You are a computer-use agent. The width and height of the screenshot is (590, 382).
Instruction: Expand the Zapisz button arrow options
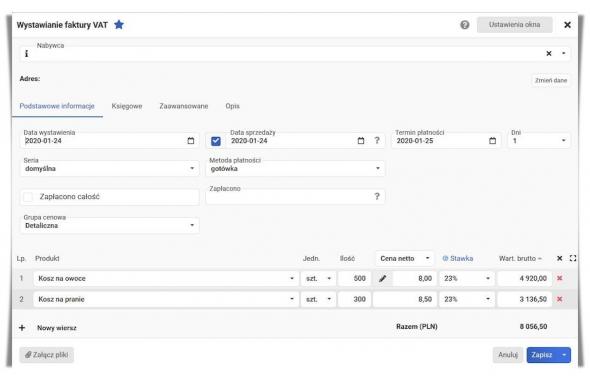pos(564,355)
